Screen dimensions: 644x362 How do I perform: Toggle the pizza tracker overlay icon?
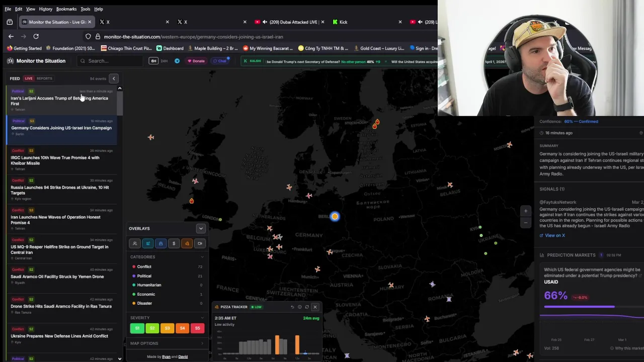pyautogui.click(x=187, y=243)
